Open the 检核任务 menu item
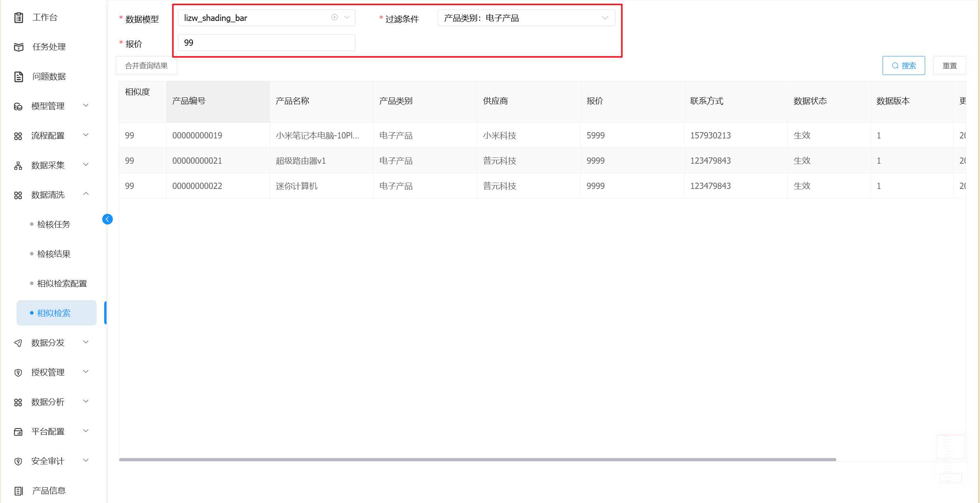 (x=54, y=224)
